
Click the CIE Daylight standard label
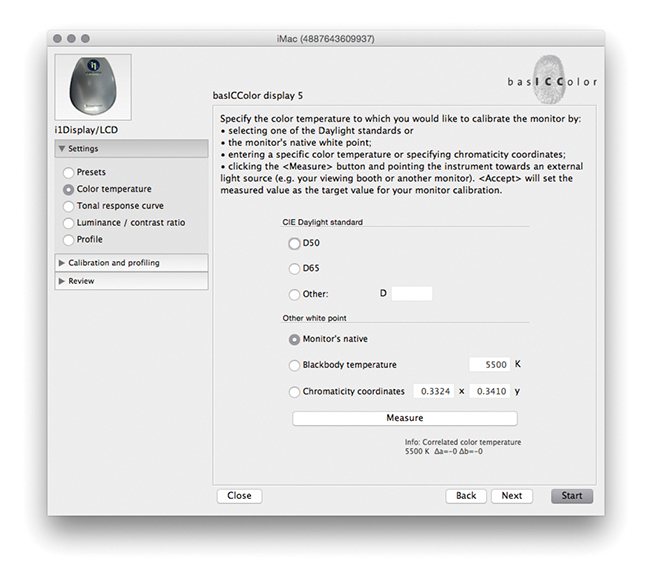[x=323, y=222]
